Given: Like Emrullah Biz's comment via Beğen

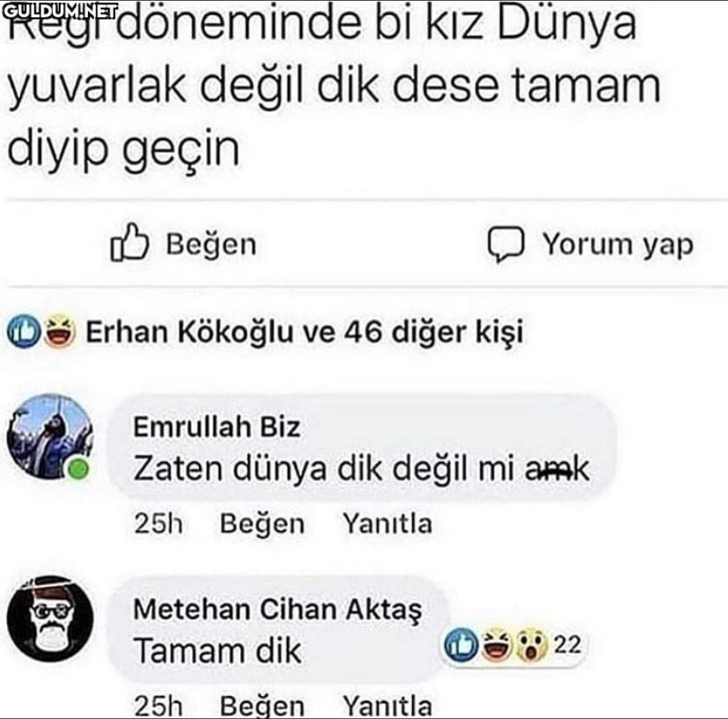Looking at the screenshot, I should point(262,523).
